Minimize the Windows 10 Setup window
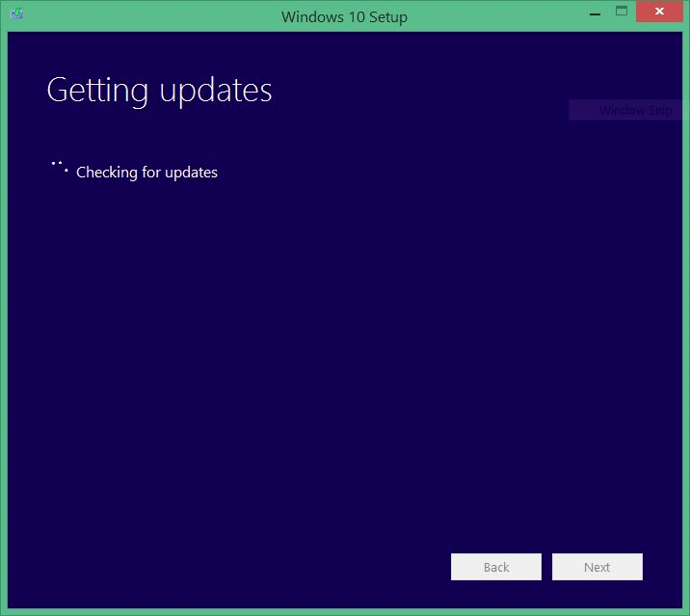Image resolution: width=690 pixels, height=616 pixels. pos(595,13)
